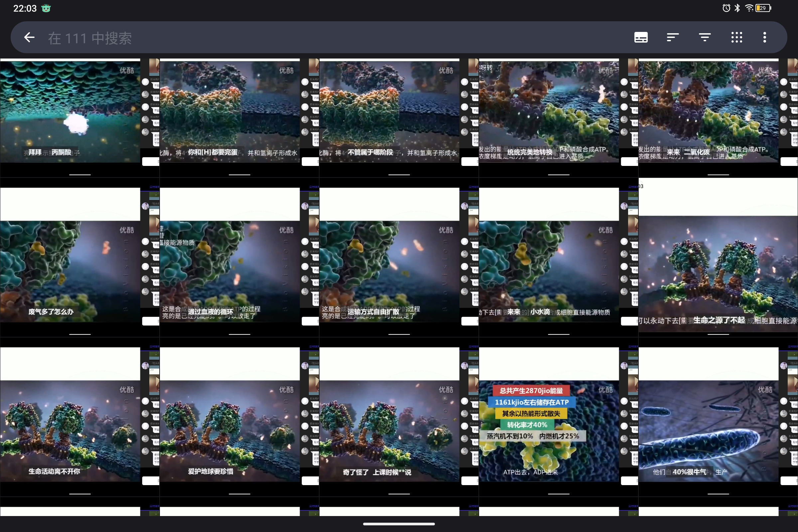Open thumbnail captioned '来来 二氧化碳'
Screen dimensions: 798x532
pyautogui.click(x=718, y=118)
